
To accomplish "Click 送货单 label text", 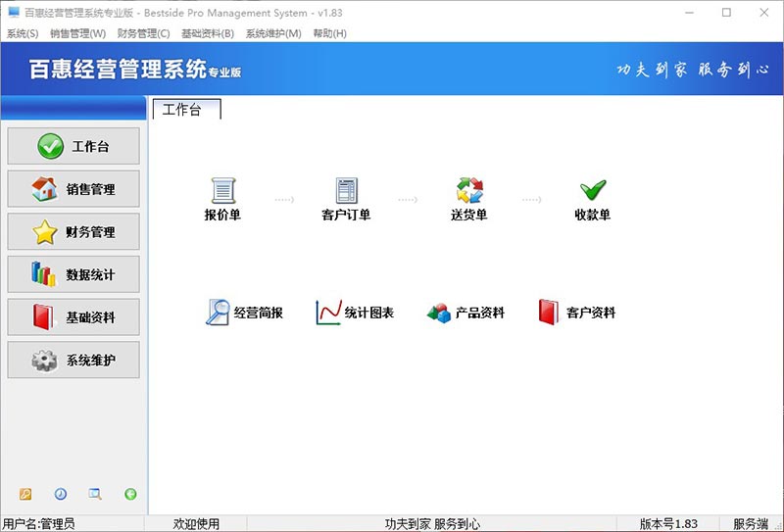I will (x=469, y=215).
